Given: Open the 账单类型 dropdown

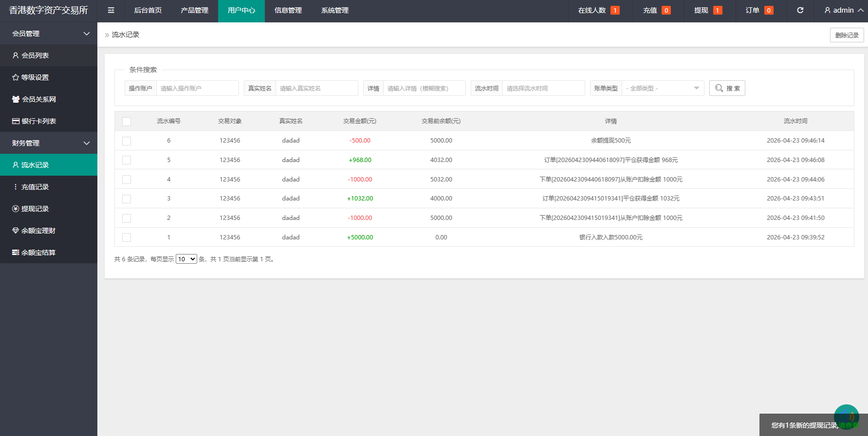Looking at the screenshot, I should (x=663, y=88).
